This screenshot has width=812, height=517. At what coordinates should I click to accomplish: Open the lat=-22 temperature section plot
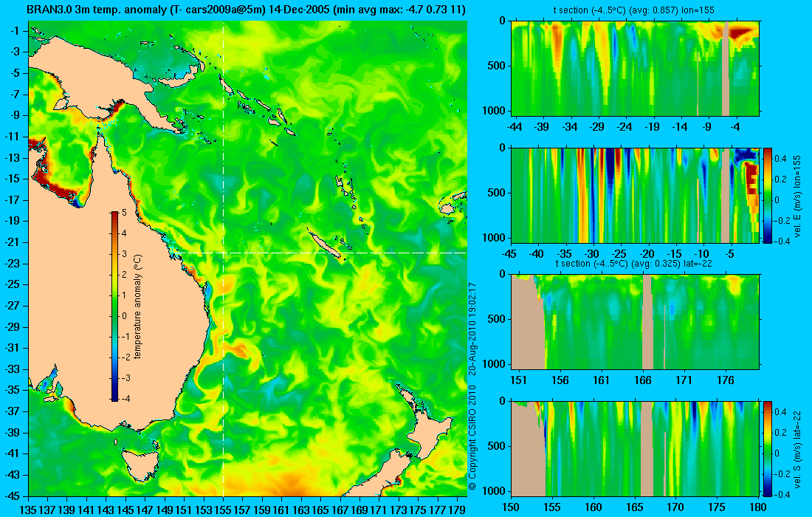click(x=636, y=322)
